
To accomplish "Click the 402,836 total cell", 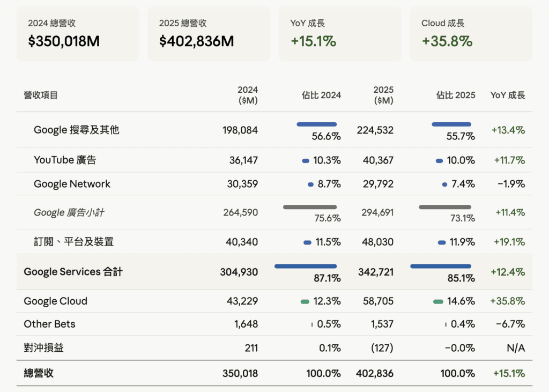I will (375, 373).
